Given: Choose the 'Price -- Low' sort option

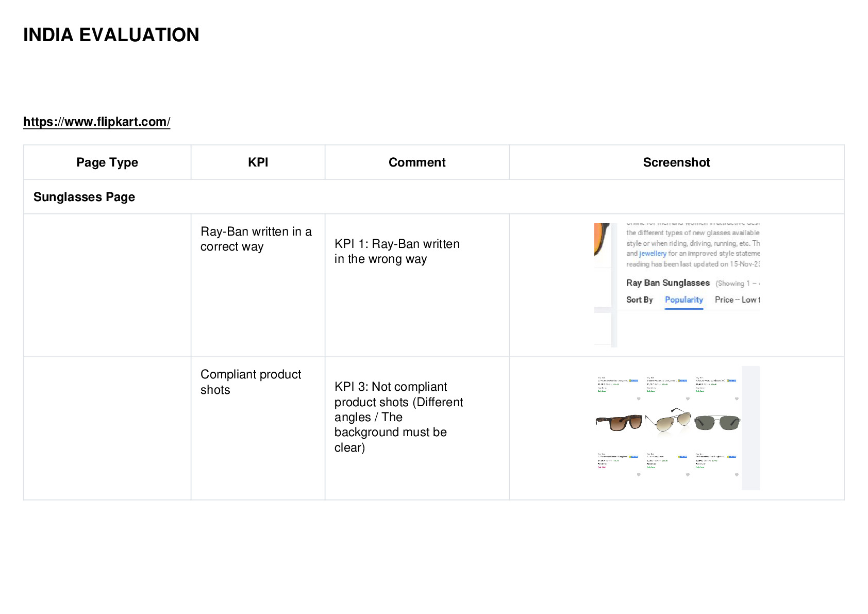Looking at the screenshot, I should coord(737,300).
